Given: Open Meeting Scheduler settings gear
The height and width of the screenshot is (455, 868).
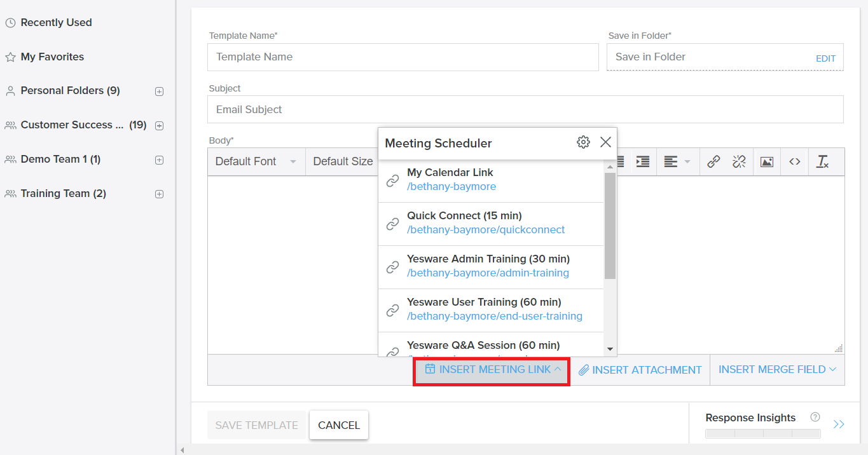Looking at the screenshot, I should [x=583, y=142].
